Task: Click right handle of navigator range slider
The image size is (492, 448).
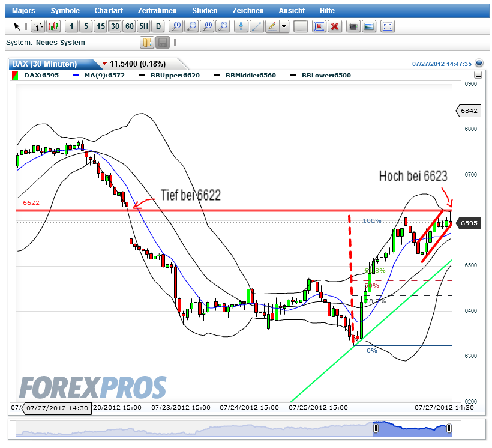Action: 449,428
